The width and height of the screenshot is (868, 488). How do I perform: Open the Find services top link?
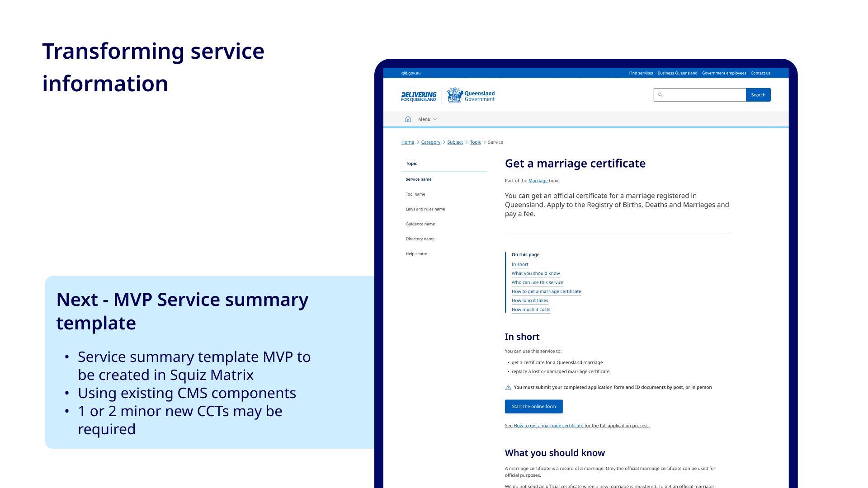641,73
